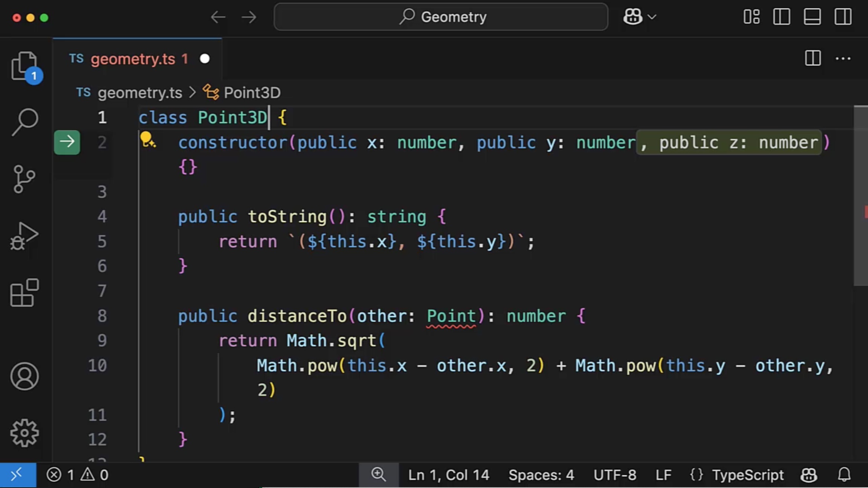Open the Run and Debug view

24,236
